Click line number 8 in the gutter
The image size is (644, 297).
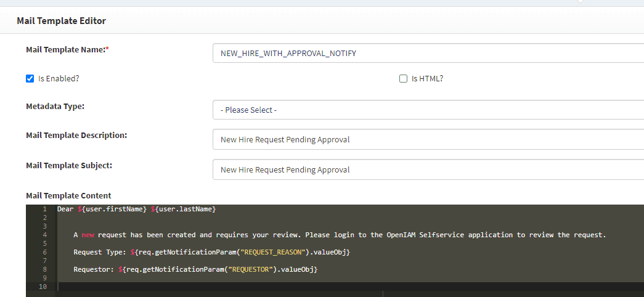click(x=44, y=270)
